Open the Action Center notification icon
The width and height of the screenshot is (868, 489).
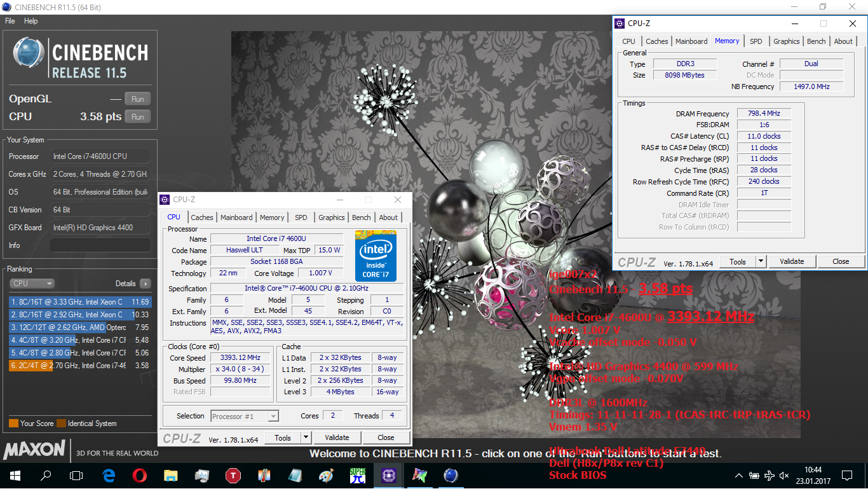pyautogui.click(x=847, y=475)
